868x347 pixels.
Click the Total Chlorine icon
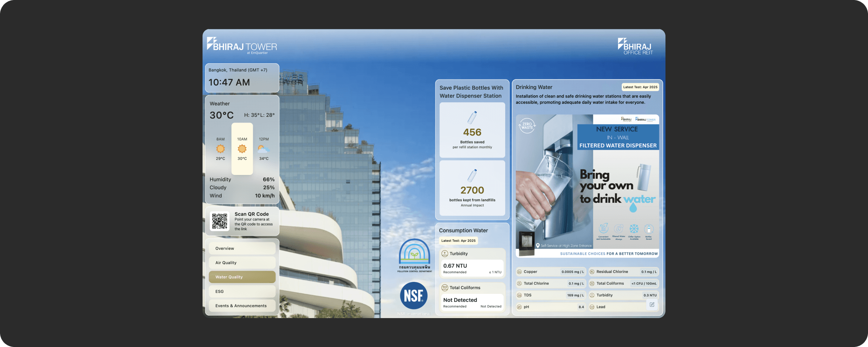coord(519,284)
